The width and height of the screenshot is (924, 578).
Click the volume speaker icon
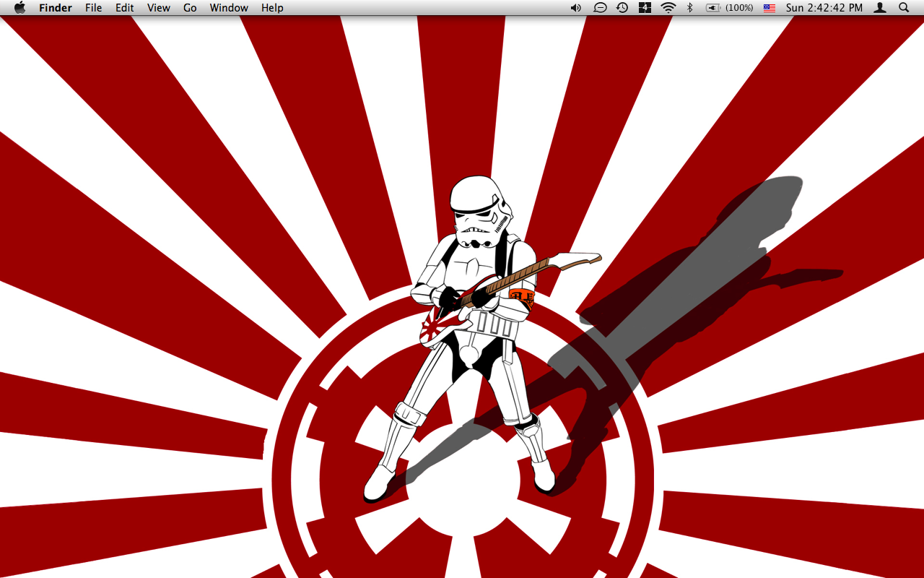point(575,8)
